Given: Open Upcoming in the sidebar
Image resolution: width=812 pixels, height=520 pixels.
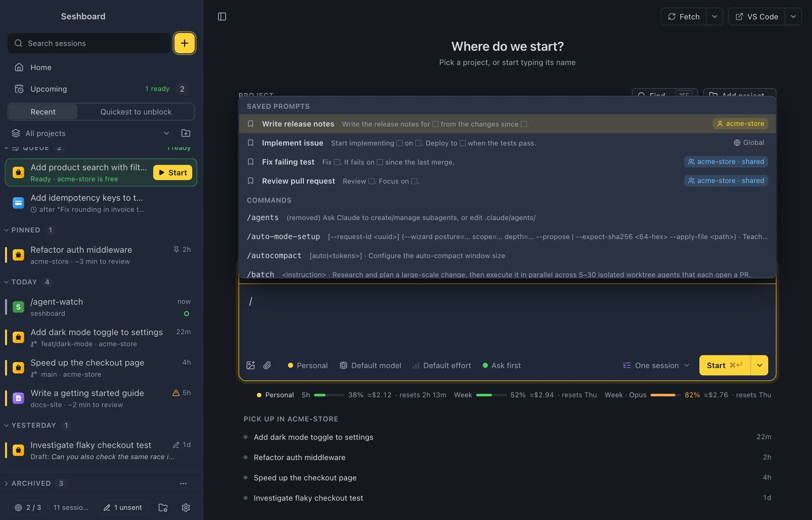Looking at the screenshot, I should [101, 89].
